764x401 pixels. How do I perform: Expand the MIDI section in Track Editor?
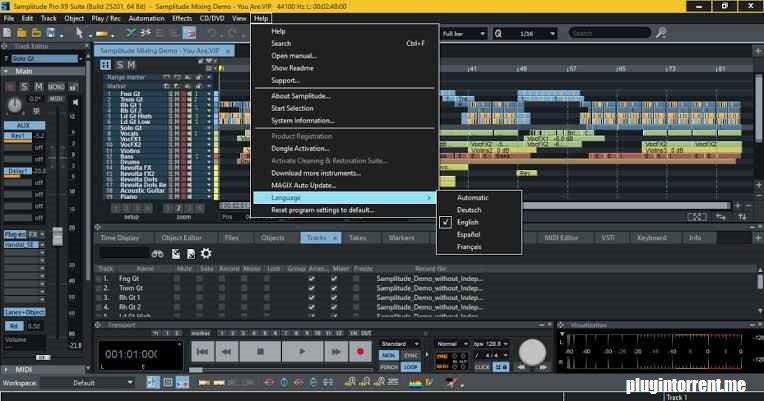coord(6,370)
